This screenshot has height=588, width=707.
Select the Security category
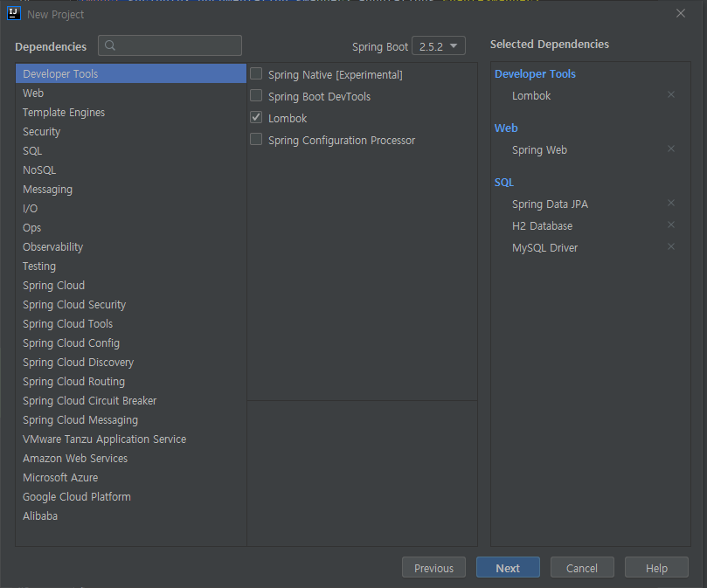pos(131,132)
